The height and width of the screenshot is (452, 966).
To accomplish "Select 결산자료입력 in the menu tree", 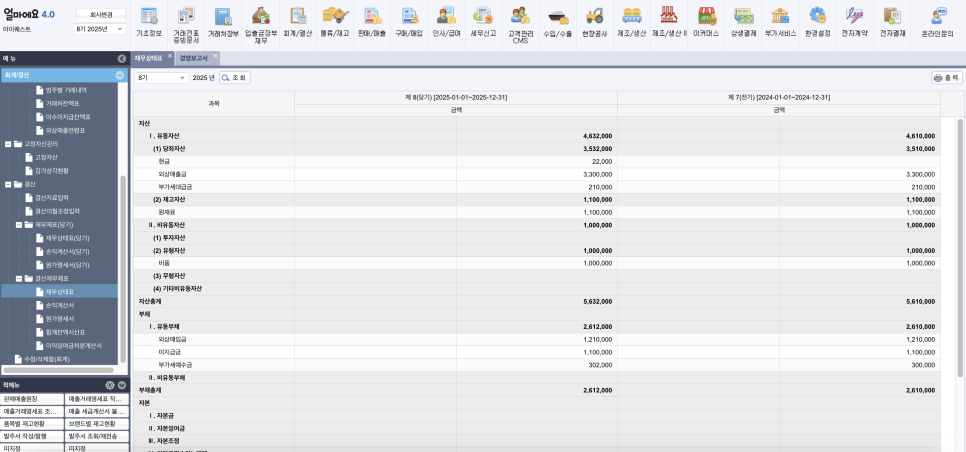I will tap(52, 198).
